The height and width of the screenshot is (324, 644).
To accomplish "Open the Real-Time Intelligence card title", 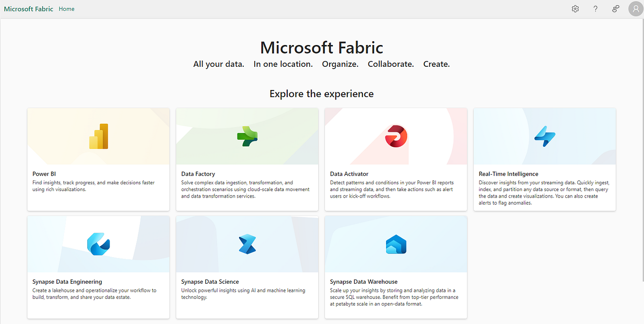I will click(x=508, y=174).
